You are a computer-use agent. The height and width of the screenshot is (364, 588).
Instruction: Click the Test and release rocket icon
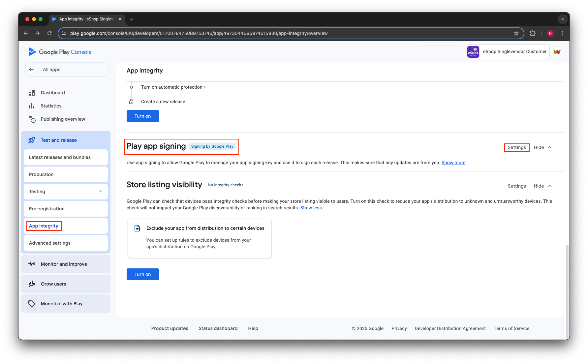(32, 140)
